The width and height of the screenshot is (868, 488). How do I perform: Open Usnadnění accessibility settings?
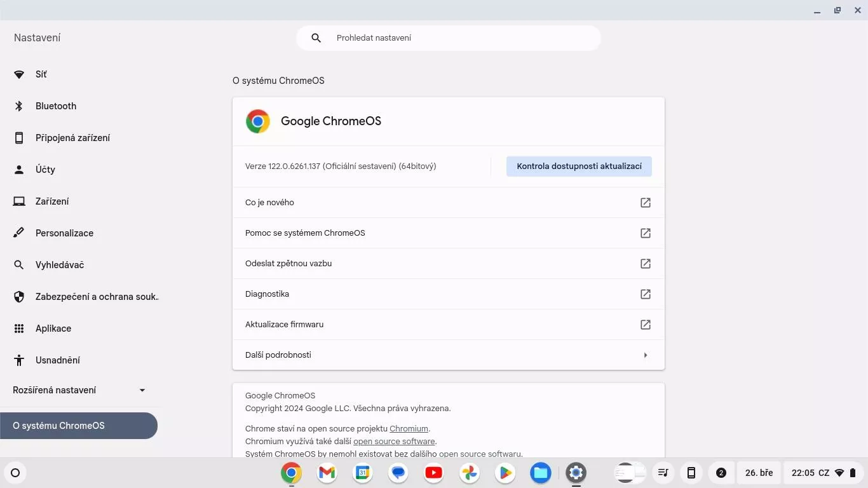coord(79,360)
